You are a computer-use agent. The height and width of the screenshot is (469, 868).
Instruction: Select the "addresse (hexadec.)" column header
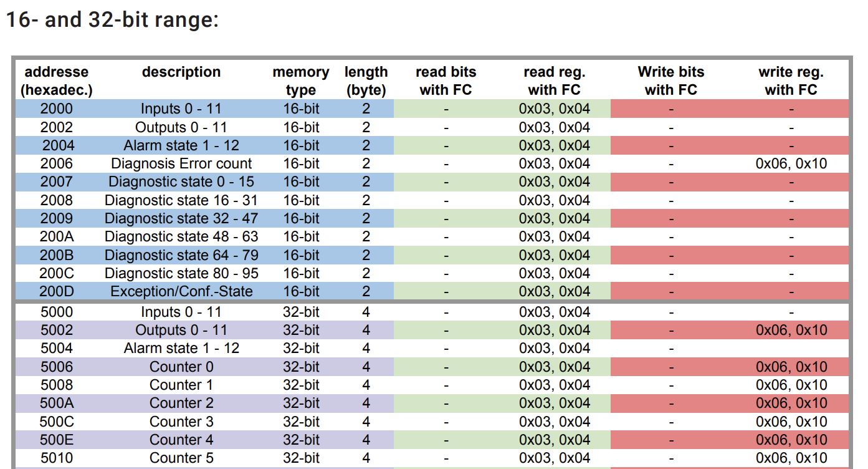pyautogui.click(x=57, y=81)
